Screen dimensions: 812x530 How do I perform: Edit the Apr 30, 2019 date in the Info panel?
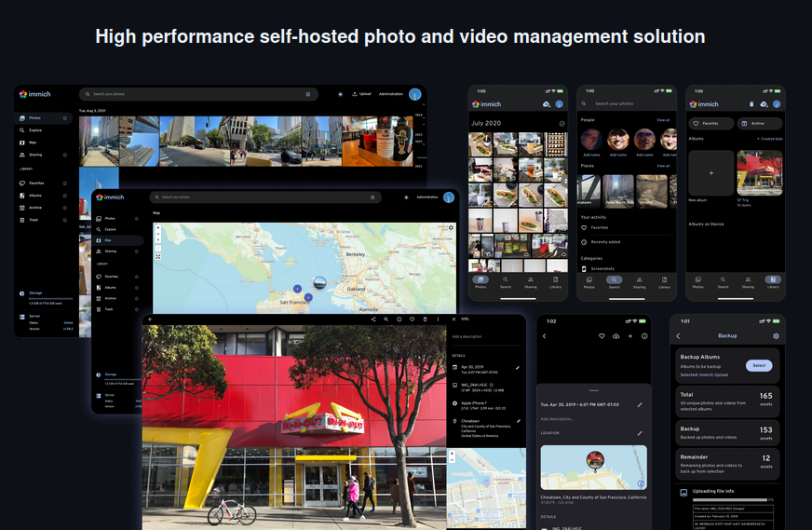pyautogui.click(x=518, y=368)
